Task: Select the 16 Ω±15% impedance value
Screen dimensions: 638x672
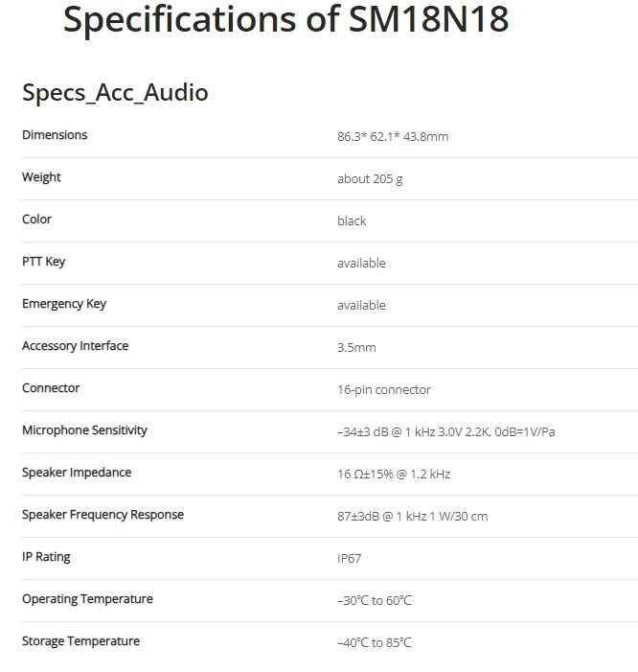Action: [394, 475]
